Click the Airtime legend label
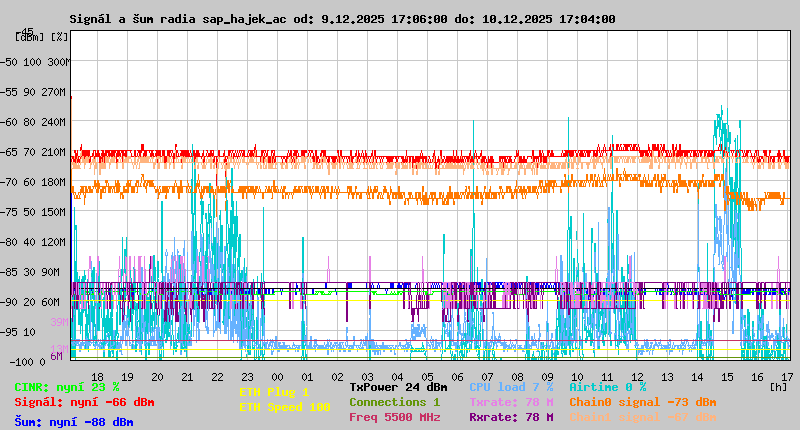The height and width of the screenshot is (430, 800). tap(607, 387)
